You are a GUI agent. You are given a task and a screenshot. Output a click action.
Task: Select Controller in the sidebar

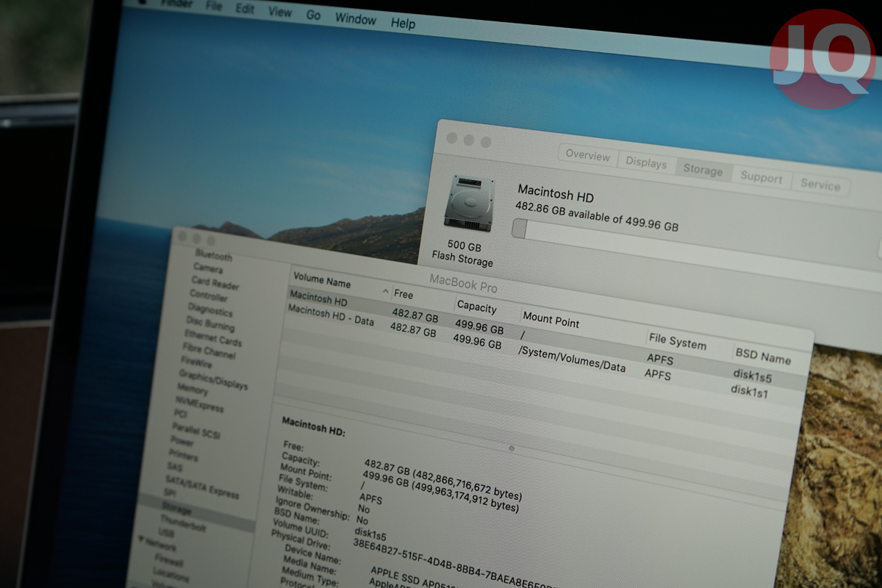coord(209,296)
